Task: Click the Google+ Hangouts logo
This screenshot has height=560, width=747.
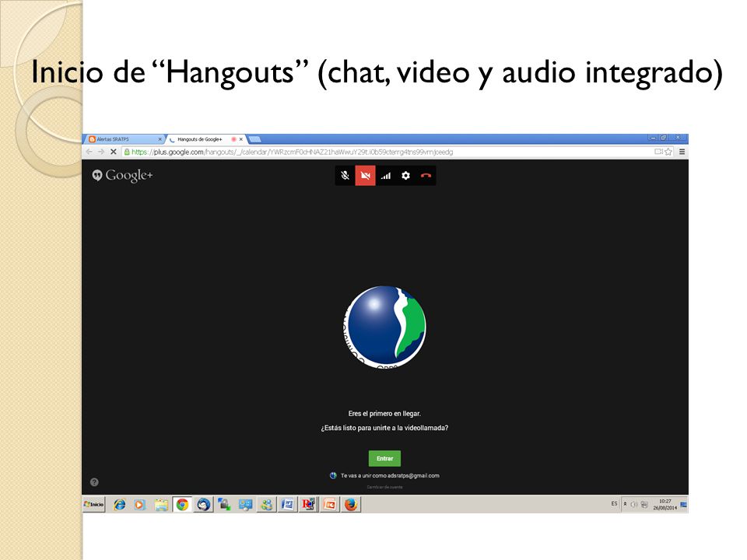Action: pos(122,175)
